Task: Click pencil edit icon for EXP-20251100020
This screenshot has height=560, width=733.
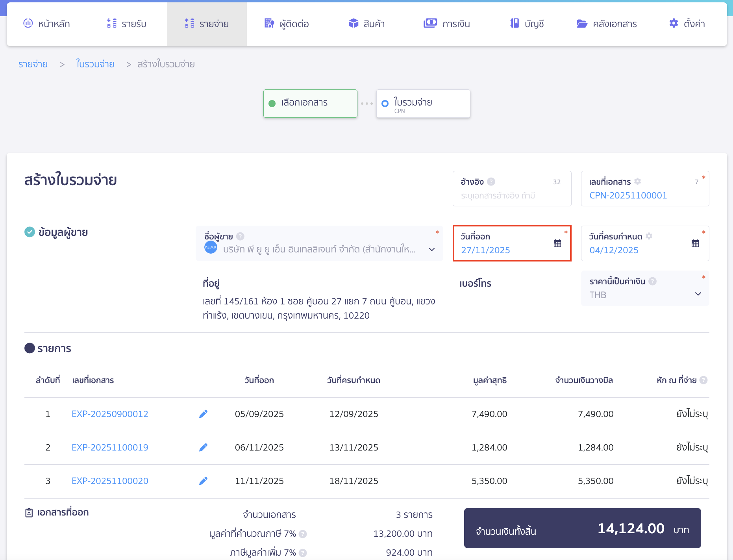Action: [x=203, y=481]
